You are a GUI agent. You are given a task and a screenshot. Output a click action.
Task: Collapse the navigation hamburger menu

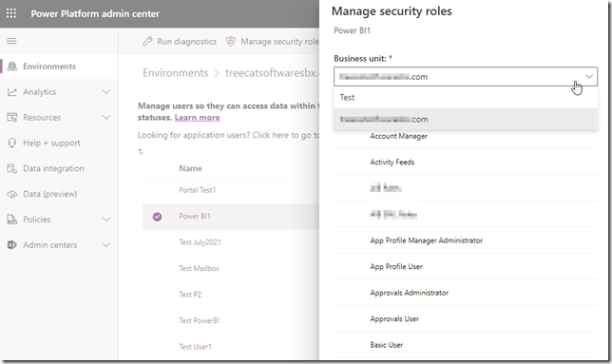11,41
